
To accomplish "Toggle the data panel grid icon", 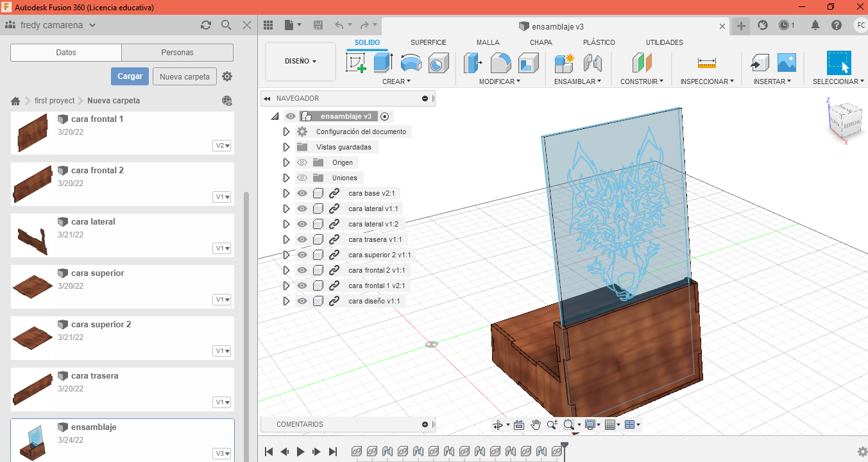I will [x=268, y=25].
